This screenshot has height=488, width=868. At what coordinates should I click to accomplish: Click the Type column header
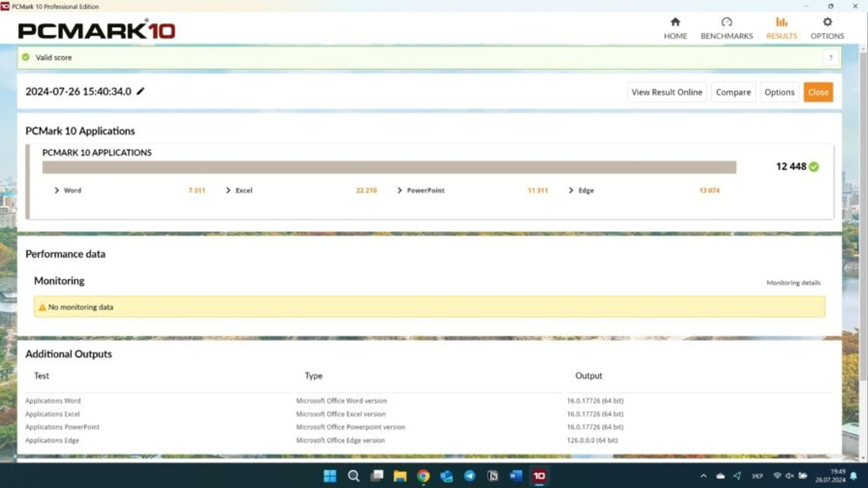[313, 376]
